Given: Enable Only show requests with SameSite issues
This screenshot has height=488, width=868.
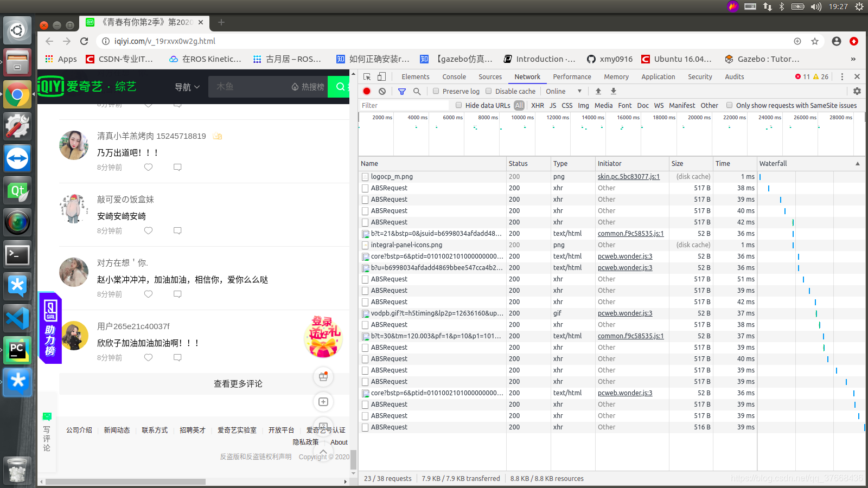Looking at the screenshot, I should click(729, 105).
